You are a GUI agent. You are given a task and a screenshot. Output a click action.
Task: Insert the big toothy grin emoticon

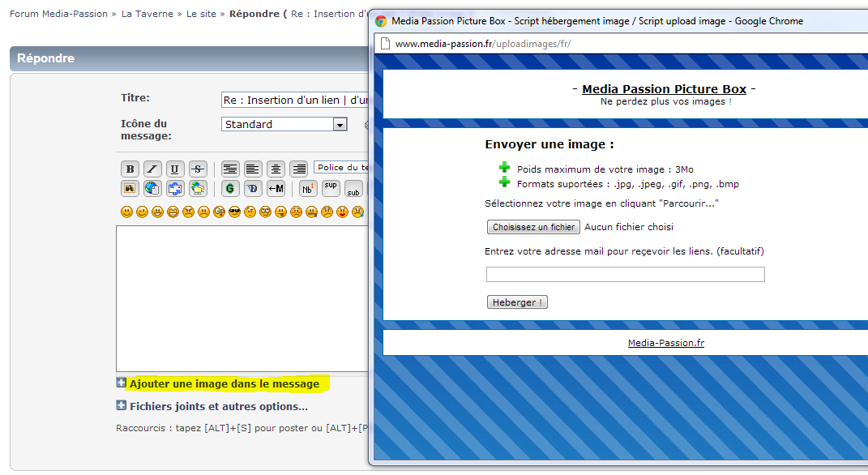coord(173,212)
